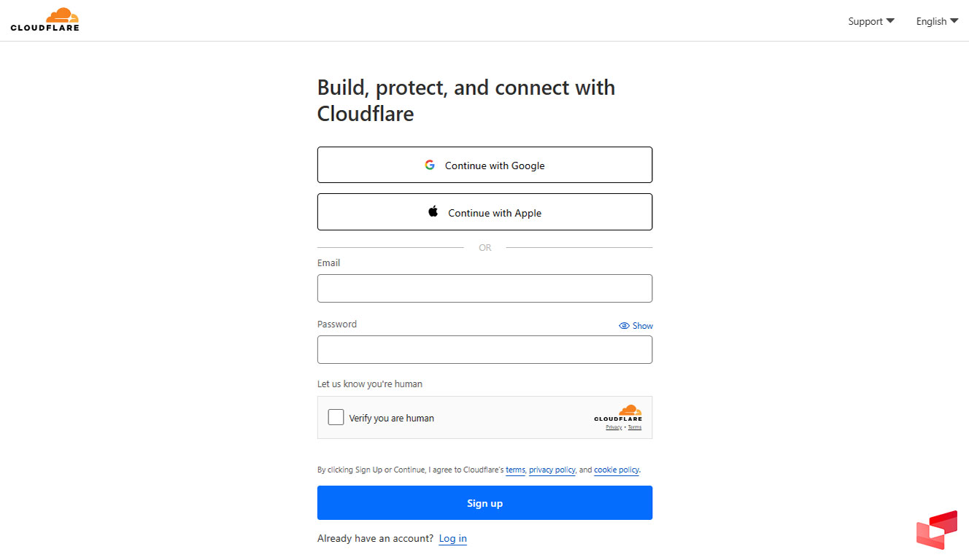This screenshot has height=560, width=969.
Task: Expand the Support dropdown arrow
Action: (890, 21)
